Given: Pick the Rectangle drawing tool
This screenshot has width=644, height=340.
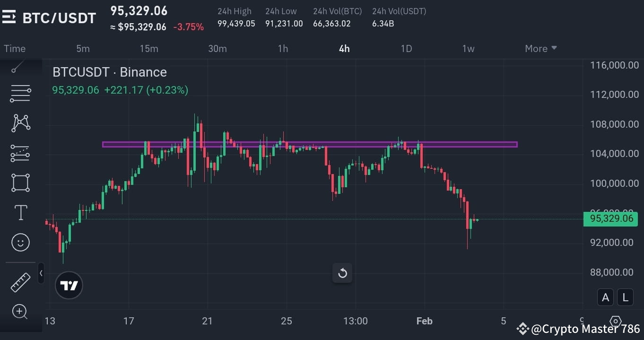Looking at the screenshot, I should [20, 183].
